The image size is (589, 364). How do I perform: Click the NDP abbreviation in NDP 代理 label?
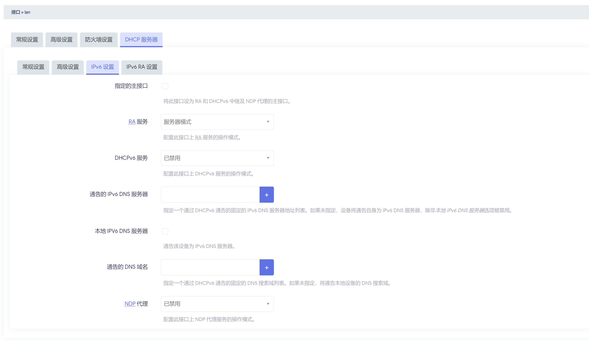pos(130,304)
